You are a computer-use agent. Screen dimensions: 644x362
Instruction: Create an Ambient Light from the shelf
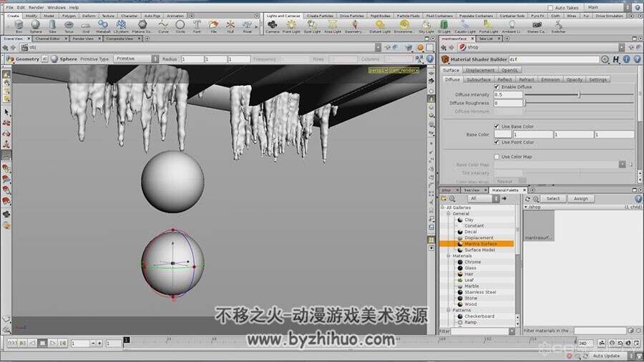click(512, 26)
